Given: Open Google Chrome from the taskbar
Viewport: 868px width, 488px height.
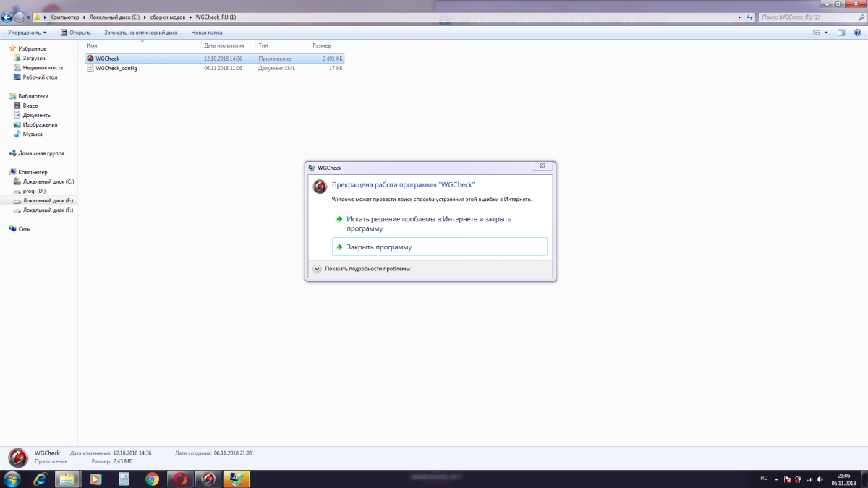Looking at the screenshot, I should [152, 479].
